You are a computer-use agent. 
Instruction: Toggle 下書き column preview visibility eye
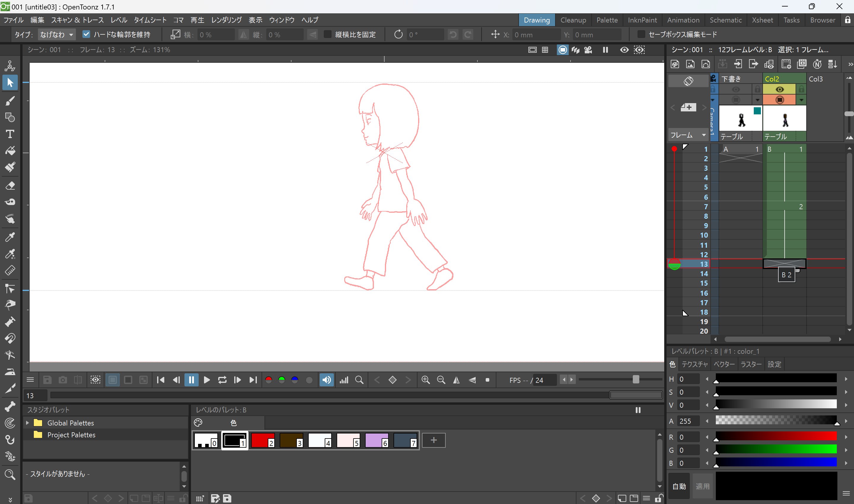(x=736, y=89)
